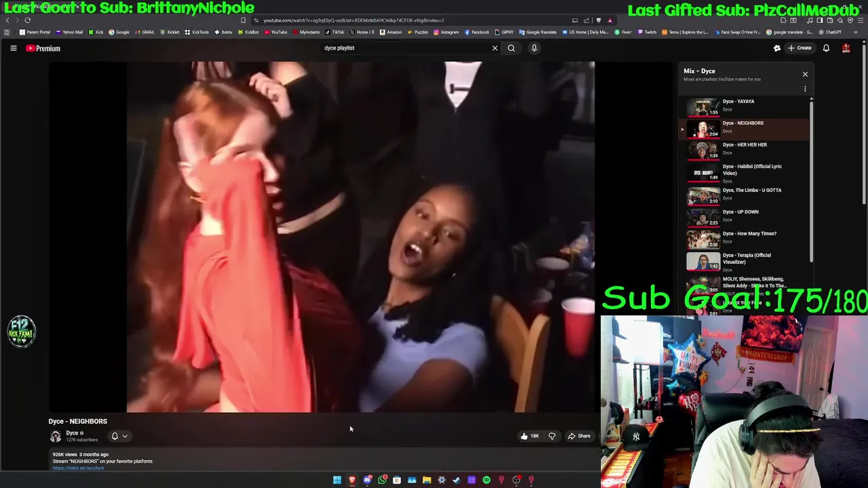Dislike the video
868x488 pixels.
(552, 436)
